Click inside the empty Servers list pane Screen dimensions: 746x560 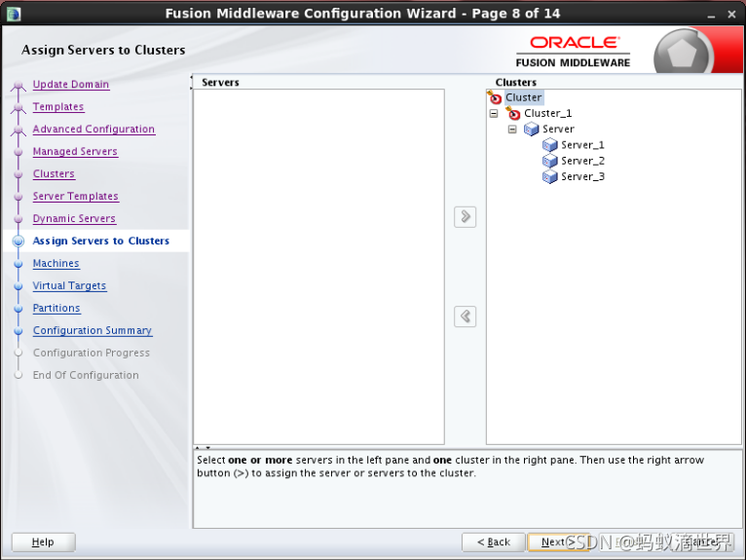(318, 267)
